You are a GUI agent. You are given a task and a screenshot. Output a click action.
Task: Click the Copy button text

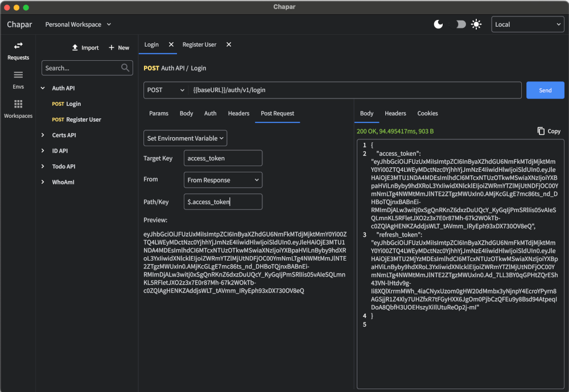pos(554,131)
